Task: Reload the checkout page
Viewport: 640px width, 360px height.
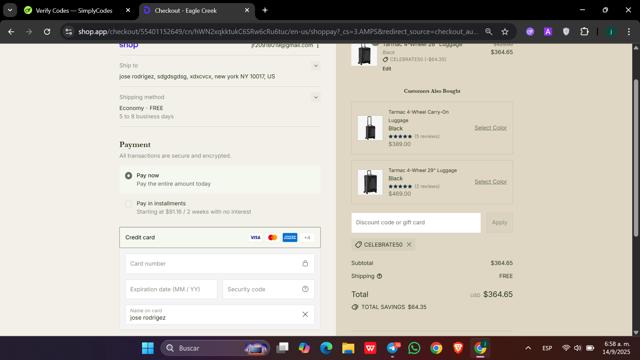Action: click(47, 31)
